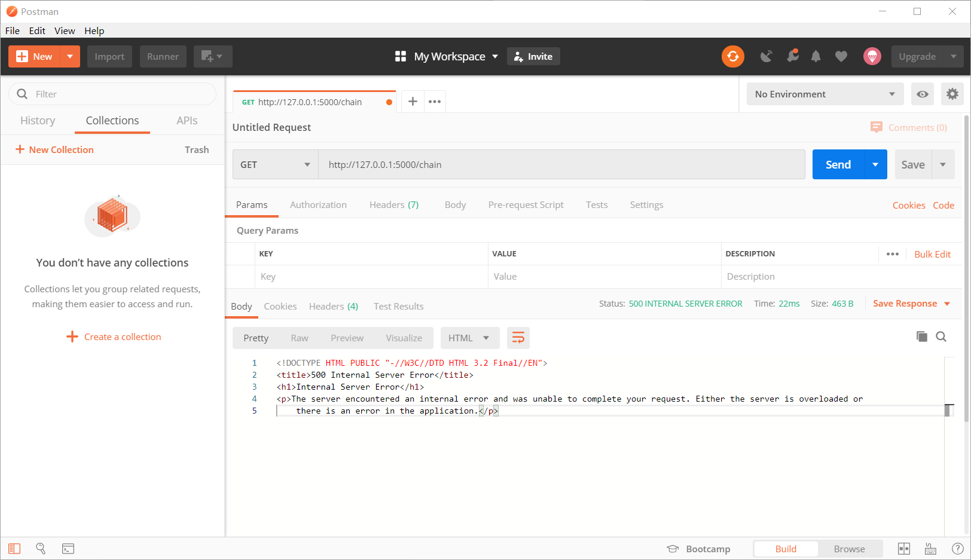
Task: Click the Workspace grid icon
Action: [401, 56]
